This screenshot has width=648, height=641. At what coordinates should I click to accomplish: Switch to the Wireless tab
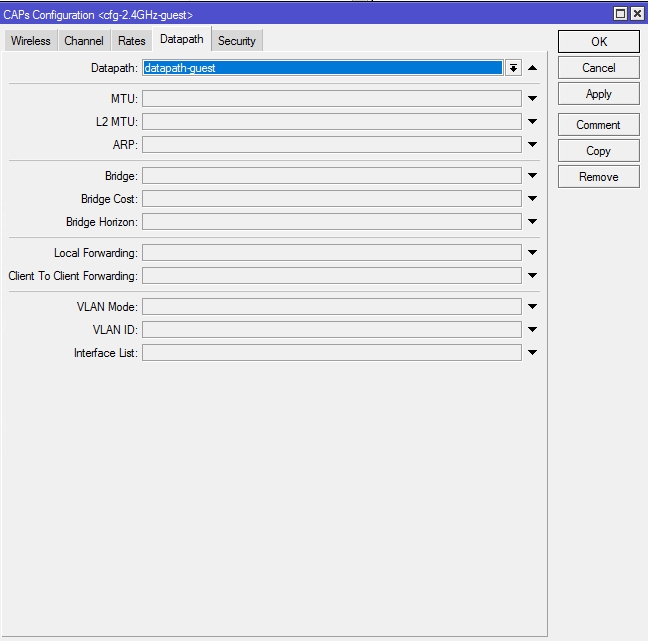click(x=31, y=41)
